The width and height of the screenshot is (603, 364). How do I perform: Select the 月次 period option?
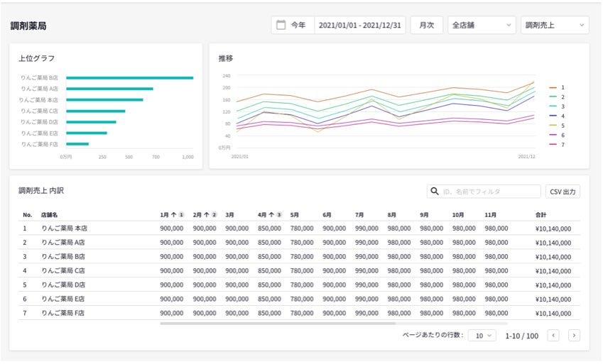(x=426, y=25)
